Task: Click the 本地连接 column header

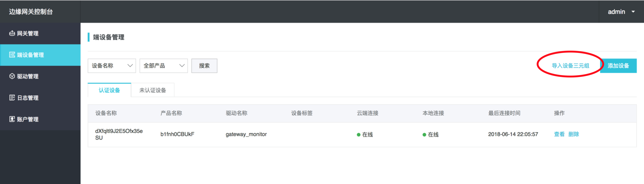Action: click(433, 113)
